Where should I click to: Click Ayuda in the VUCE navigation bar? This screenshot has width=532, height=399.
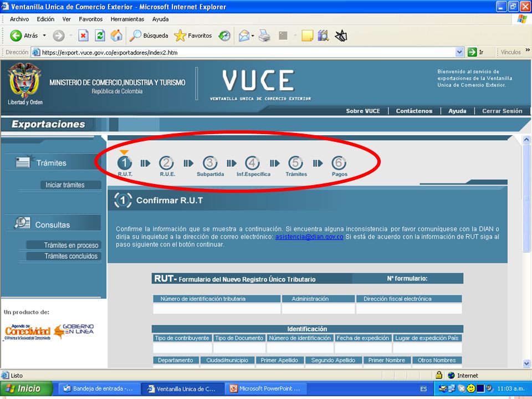click(x=457, y=111)
